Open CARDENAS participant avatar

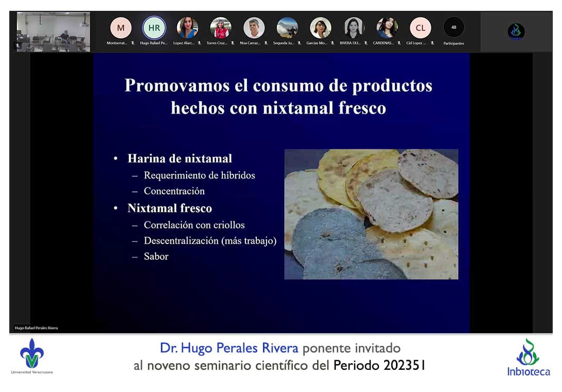[x=387, y=28]
